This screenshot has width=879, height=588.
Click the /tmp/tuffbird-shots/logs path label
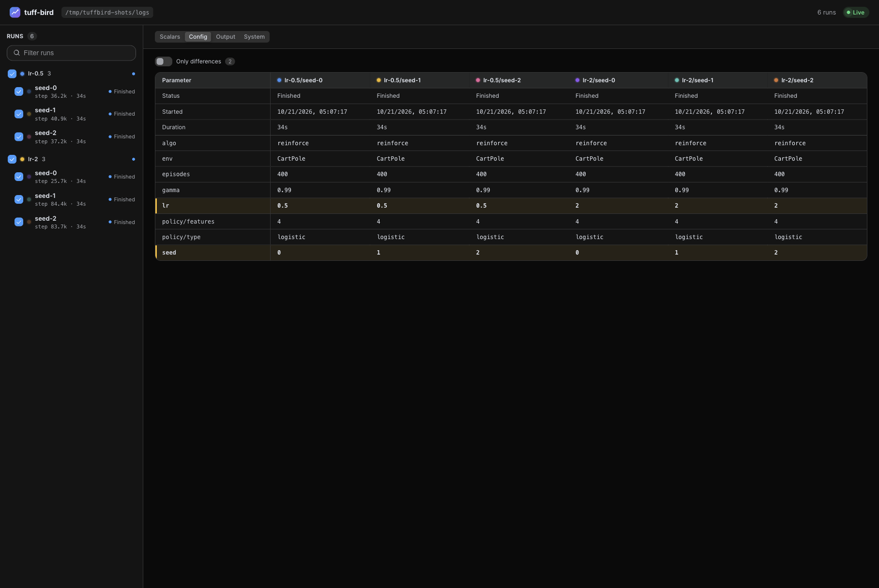tap(107, 13)
